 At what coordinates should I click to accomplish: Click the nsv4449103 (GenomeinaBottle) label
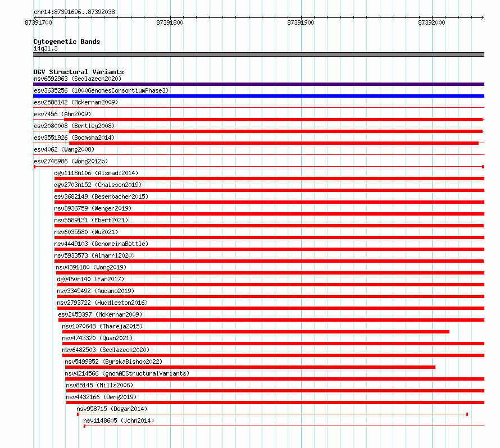click(x=101, y=244)
